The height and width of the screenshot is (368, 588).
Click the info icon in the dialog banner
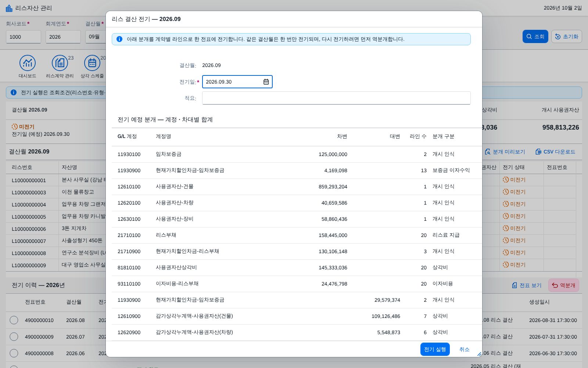[x=119, y=39]
